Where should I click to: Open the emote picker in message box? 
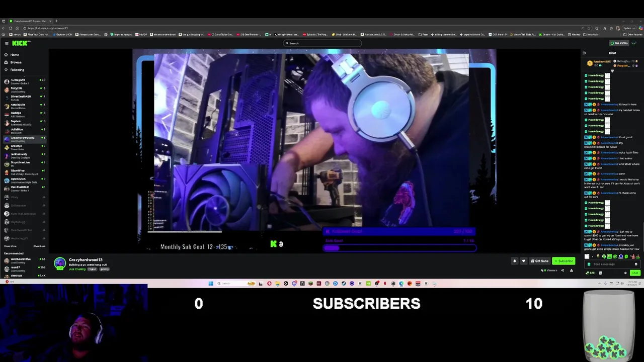coord(635,264)
